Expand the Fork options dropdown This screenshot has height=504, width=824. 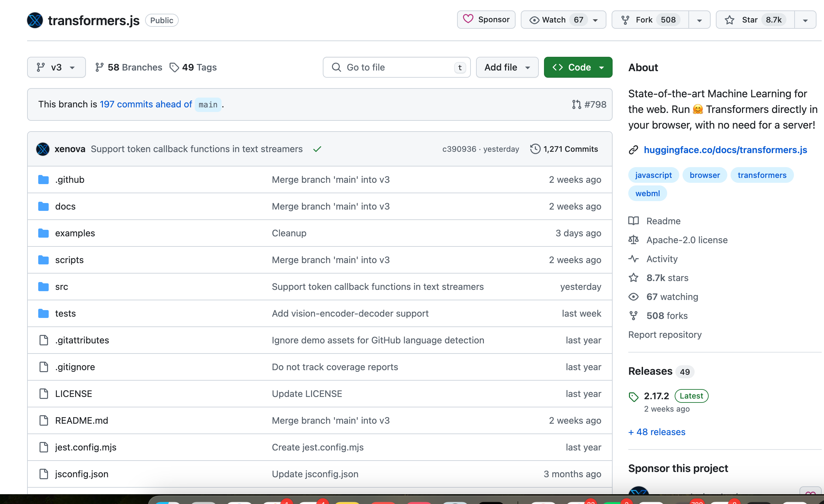tap(699, 20)
